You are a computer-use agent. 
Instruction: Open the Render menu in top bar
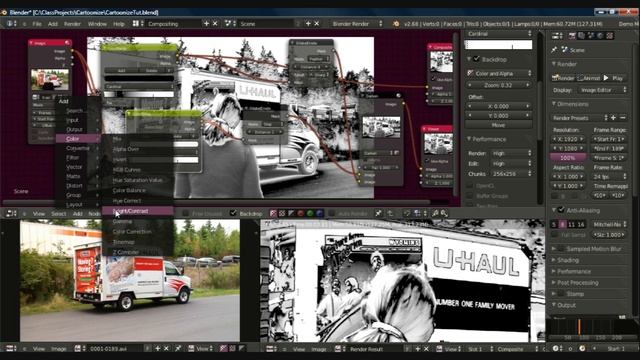tap(72, 24)
